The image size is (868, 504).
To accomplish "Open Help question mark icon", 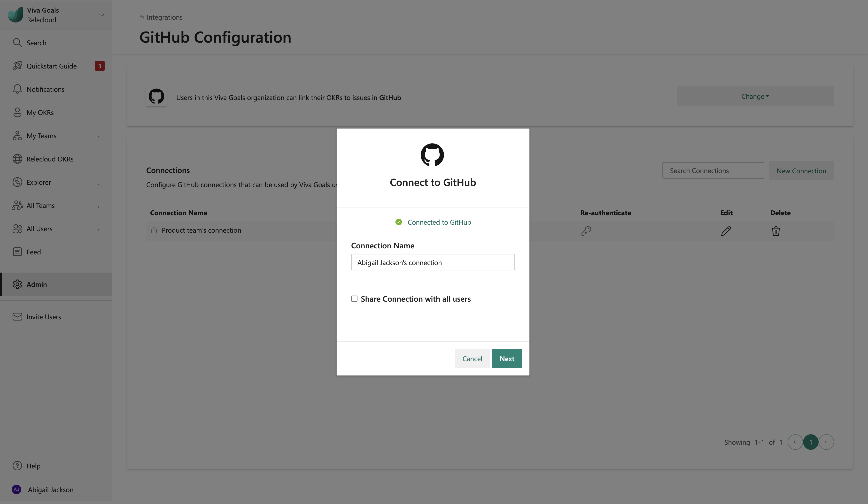I will pyautogui.click(x=17, y=466).
